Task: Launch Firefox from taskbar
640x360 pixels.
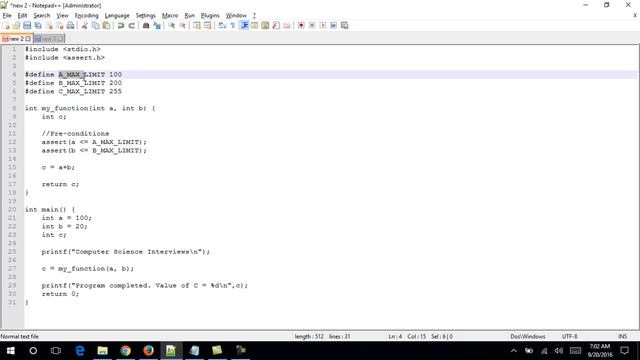Action: click(x=148, y=351)
